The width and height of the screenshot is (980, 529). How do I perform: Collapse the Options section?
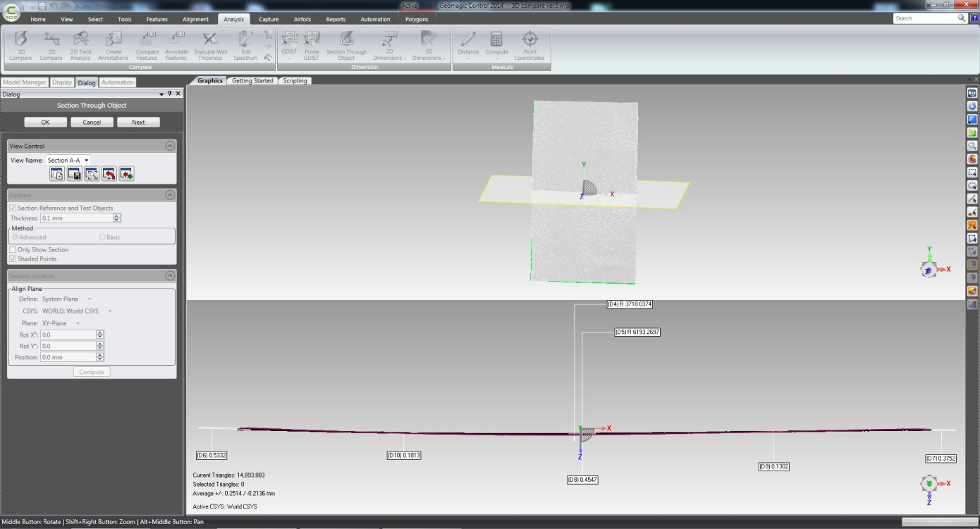click(x=170, y=195)
